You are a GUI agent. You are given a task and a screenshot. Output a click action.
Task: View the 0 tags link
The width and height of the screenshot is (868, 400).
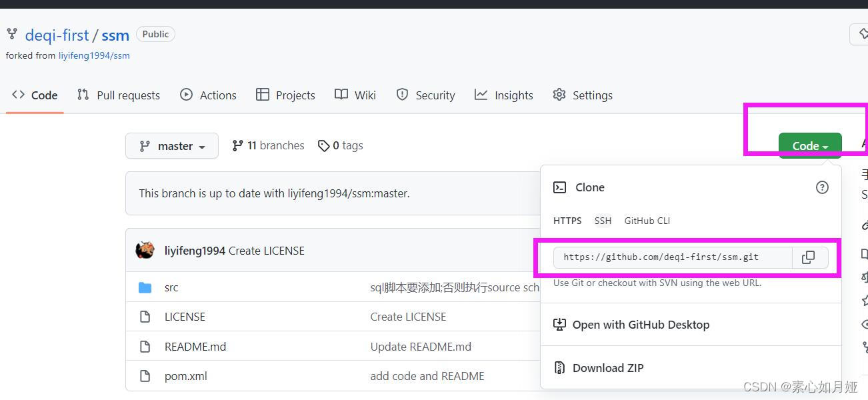(341, 145)
